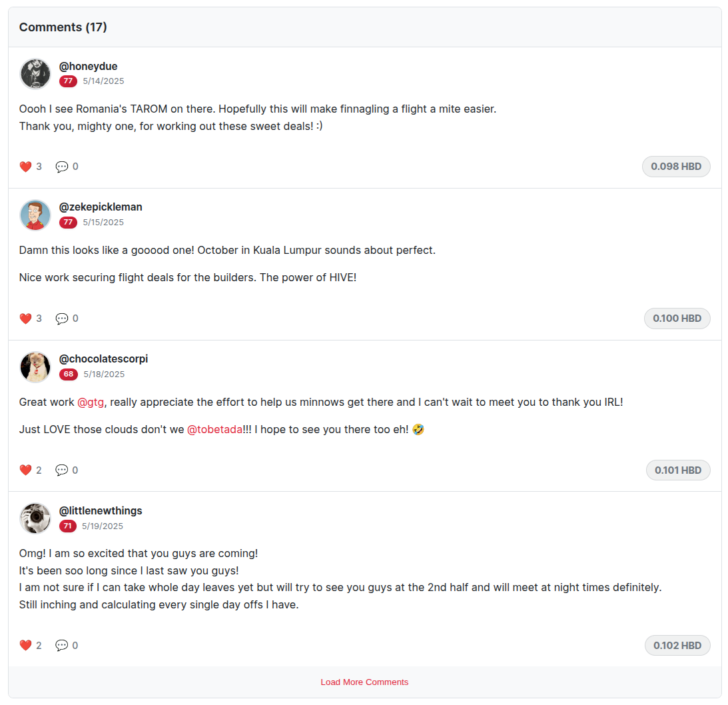Open replies on zekepickleman's comment
The image size is (728, 705).
point(62,319)
